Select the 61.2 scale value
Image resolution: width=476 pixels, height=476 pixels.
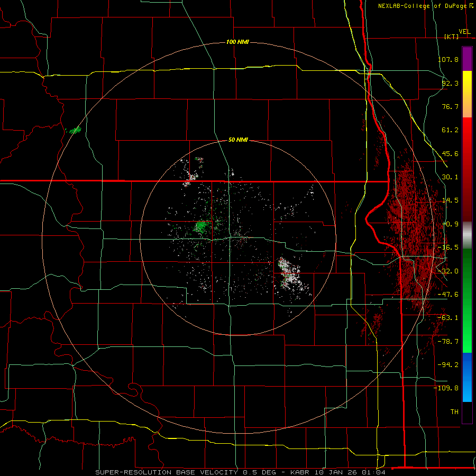point(450,130)
